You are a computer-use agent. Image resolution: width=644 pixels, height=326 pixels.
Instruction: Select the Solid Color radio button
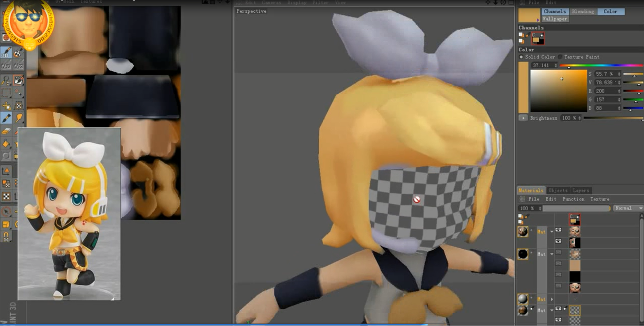click(521, 57)
